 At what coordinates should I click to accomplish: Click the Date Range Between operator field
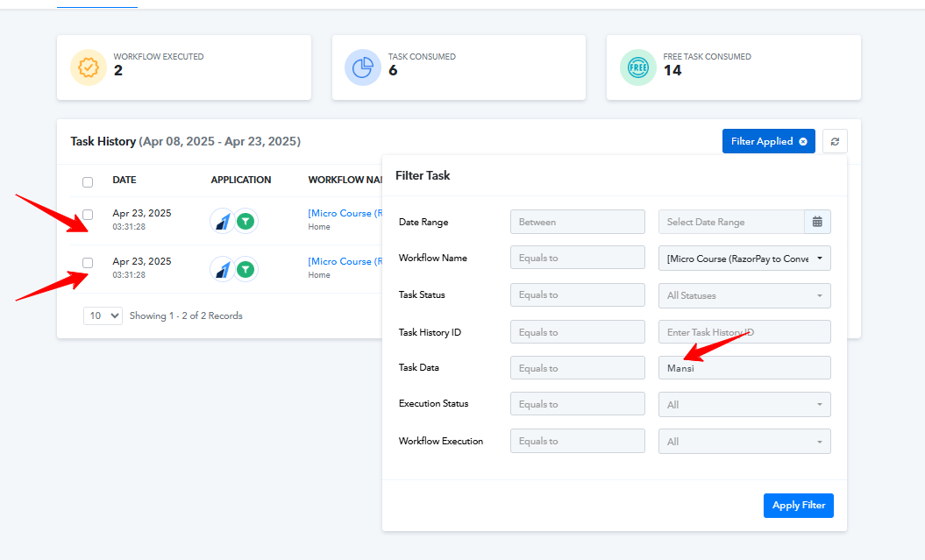[578, 223]
